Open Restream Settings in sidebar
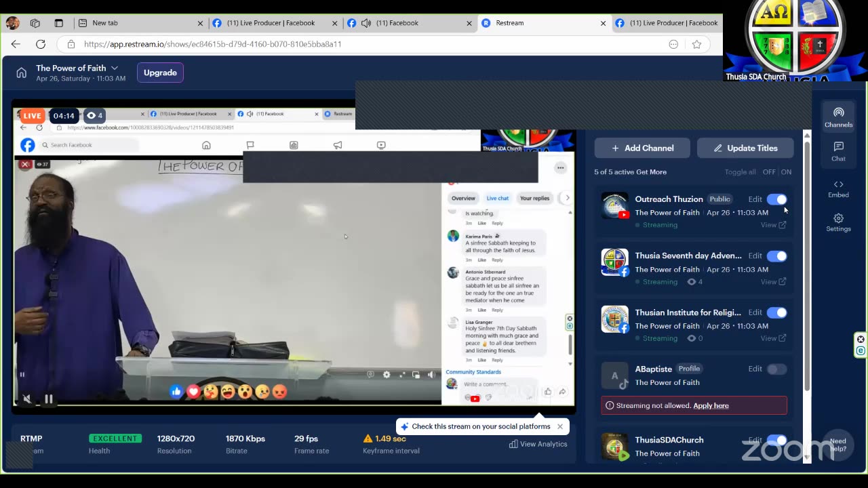Screen dimensions: 868x488 pyautogui.click(x=838, y=222)
